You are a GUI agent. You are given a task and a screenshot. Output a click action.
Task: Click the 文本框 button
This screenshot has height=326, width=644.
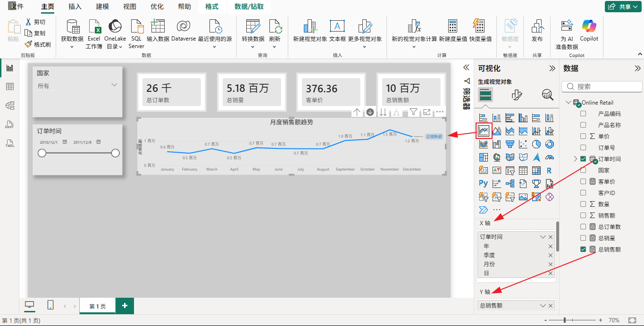pos(337,31)
